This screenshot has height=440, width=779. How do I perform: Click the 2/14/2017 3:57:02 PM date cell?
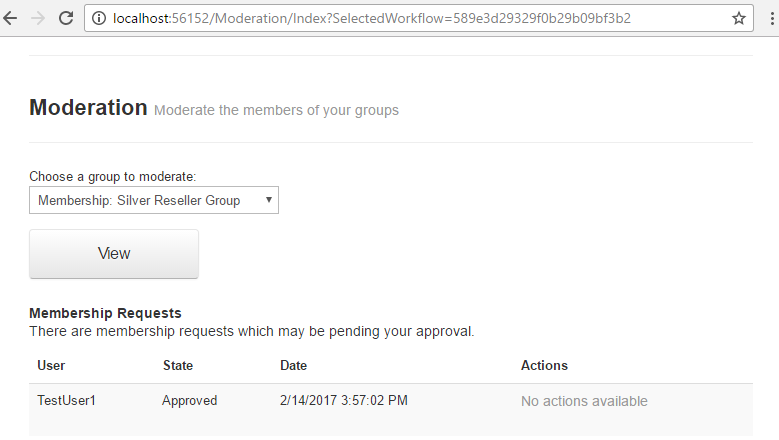click(344, 401)
